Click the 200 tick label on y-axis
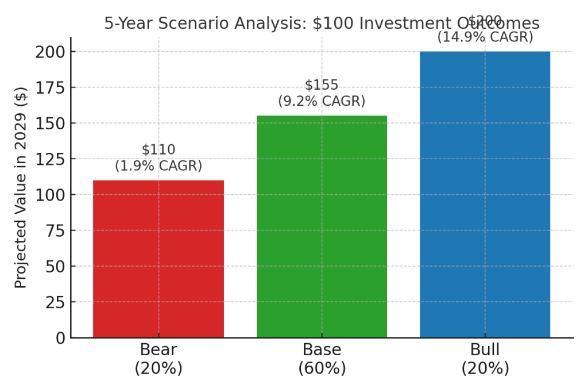Screen dimensions: 588x392 51,52
